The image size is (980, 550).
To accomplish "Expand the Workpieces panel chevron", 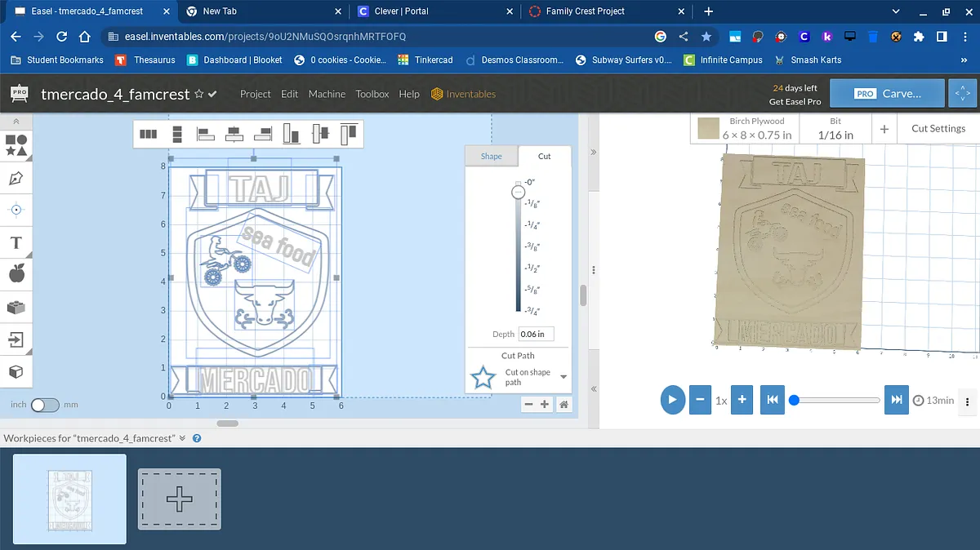I will (x=183, y=438).
